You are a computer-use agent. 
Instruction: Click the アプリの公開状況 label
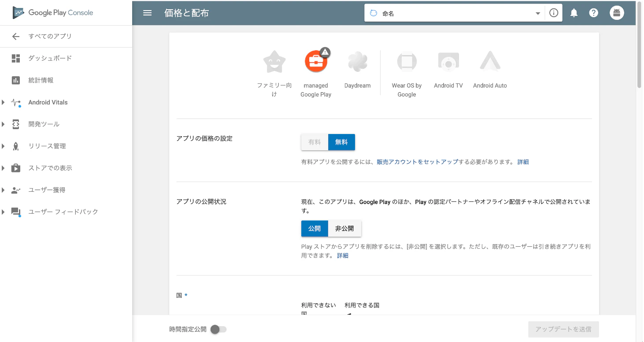pyautogui.click(x=201, y=201)
